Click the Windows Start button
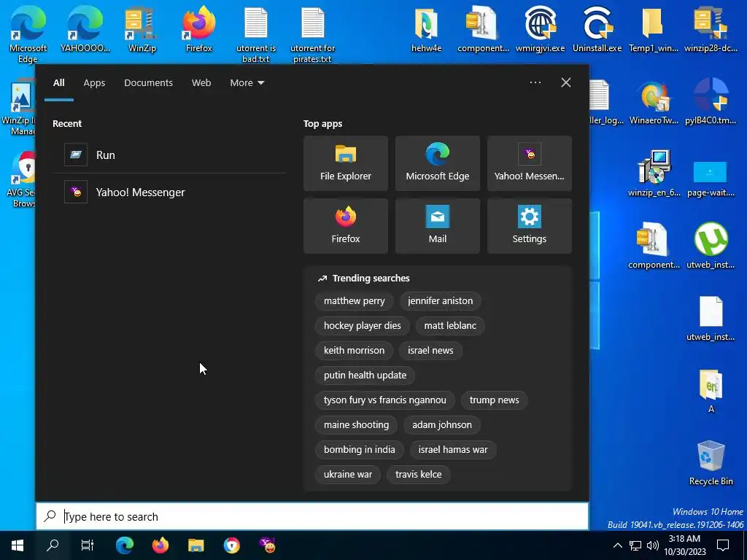The image size is (747, 560). 18,545
